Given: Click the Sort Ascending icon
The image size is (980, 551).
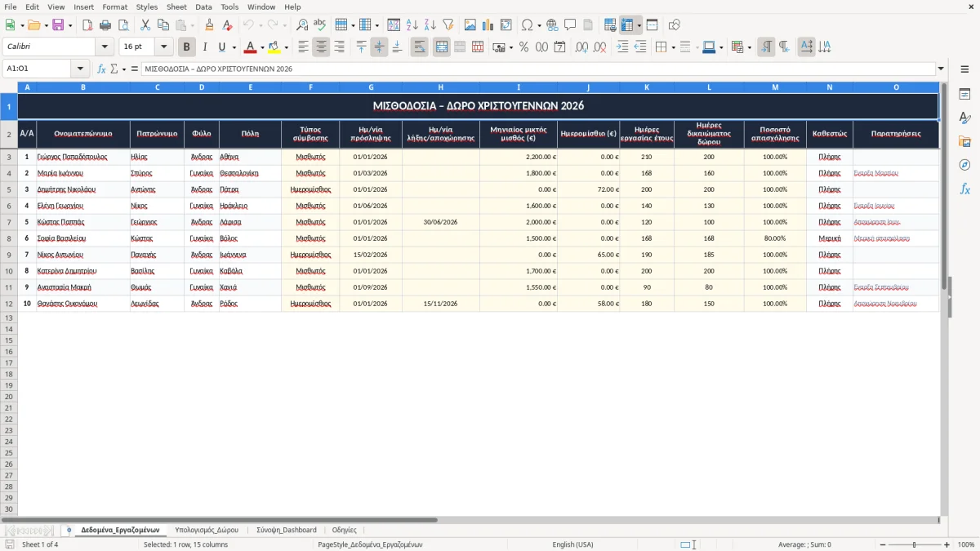Looking at the screenshot, I should [x=412, y=25].
